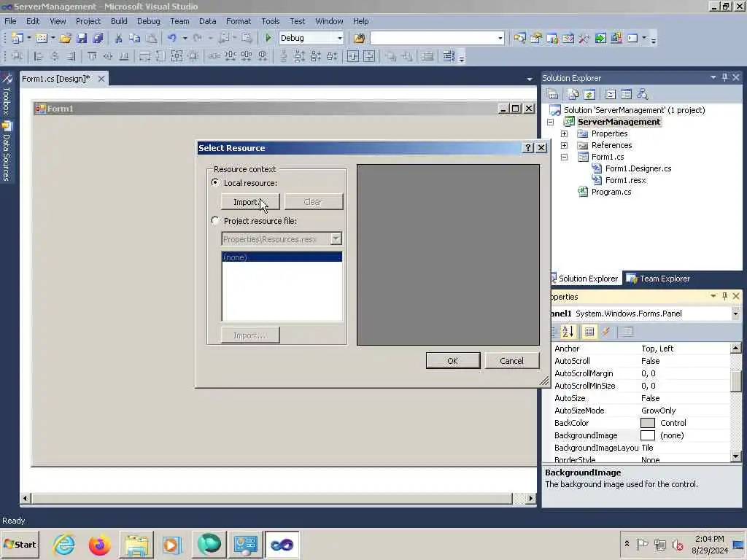Select the Local resource radio button
Viewport: 747px width, 560px height.
215,183
